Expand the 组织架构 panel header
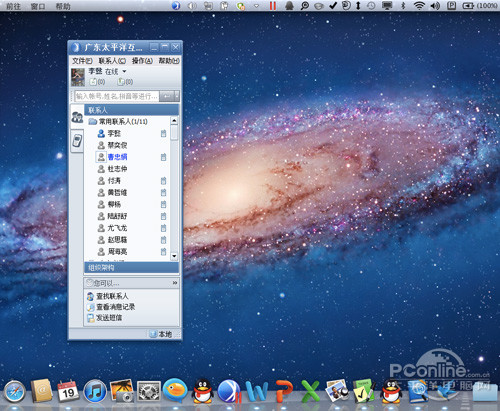 coord(131,267)
